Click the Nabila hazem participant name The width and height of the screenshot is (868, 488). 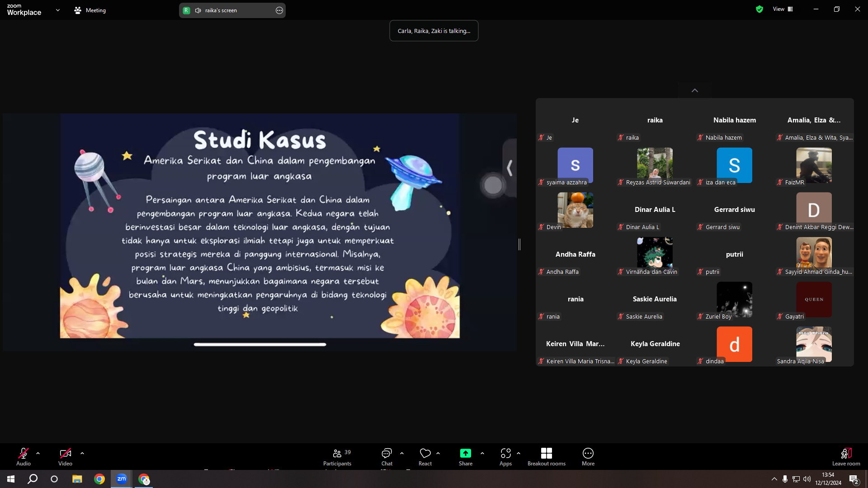(x=734, y=120)
